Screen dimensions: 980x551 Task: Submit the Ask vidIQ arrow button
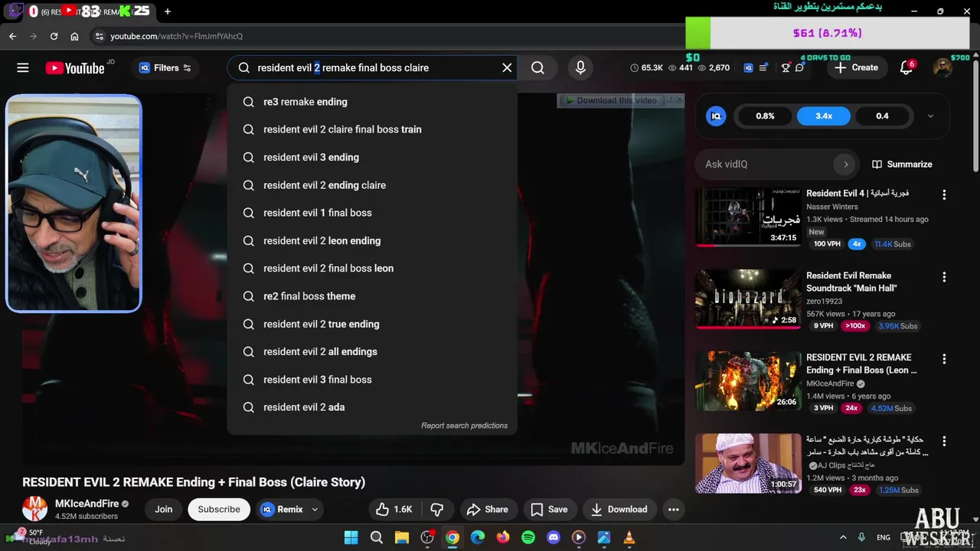[845, 165]
